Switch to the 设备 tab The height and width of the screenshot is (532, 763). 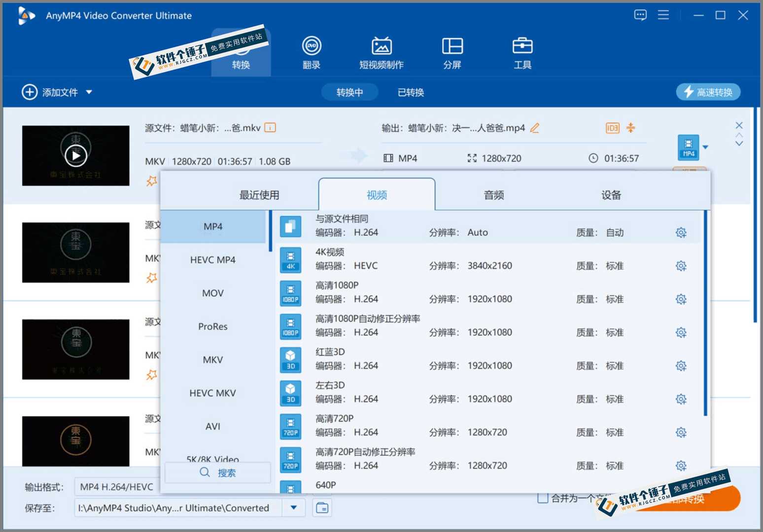(x=611, y=195)
